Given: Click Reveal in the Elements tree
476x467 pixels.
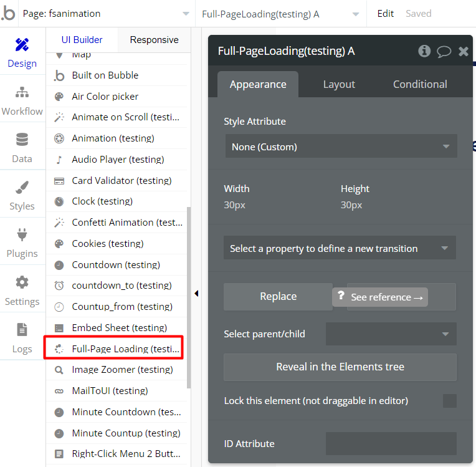Looking at the screenshot, I should pos(340,367).
